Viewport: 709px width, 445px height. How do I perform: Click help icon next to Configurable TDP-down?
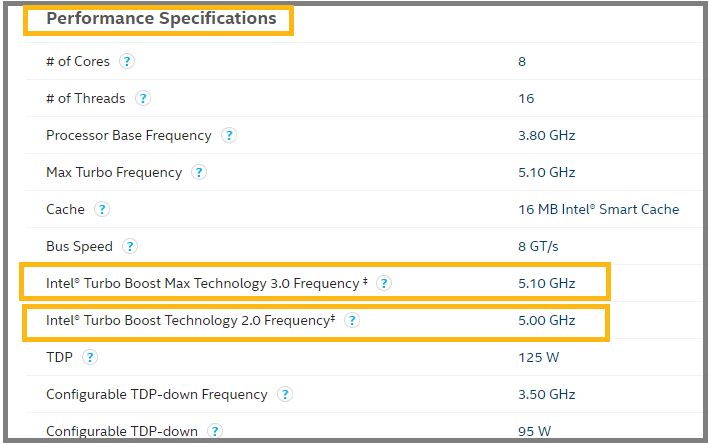tap(215, 431)
